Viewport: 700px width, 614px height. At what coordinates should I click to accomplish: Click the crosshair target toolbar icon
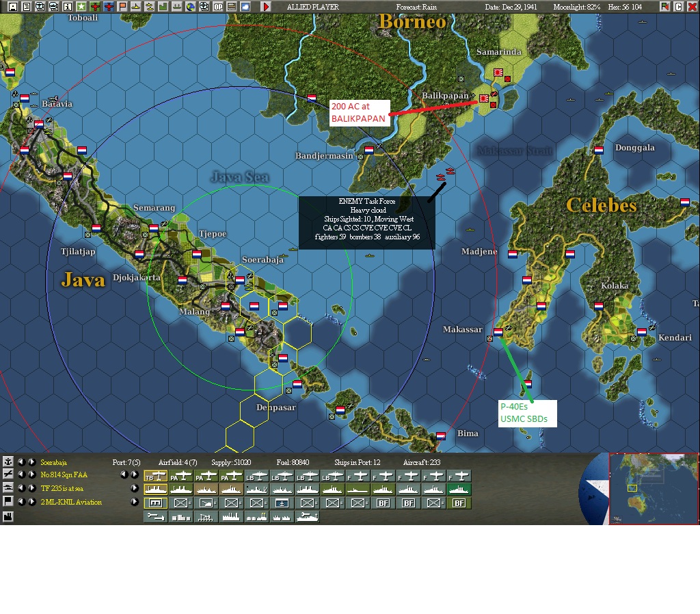(204, 7)
